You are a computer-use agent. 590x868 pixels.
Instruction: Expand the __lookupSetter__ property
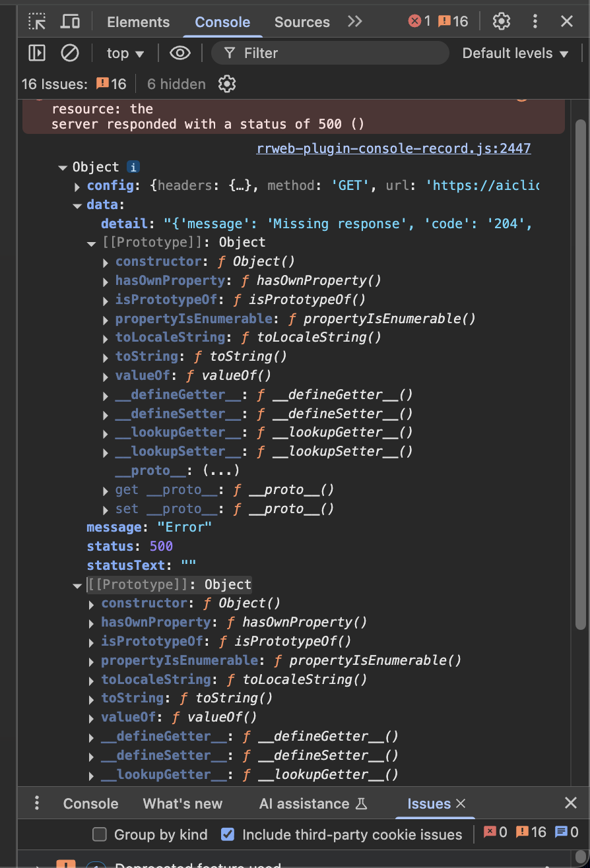(x=106, y=452)
